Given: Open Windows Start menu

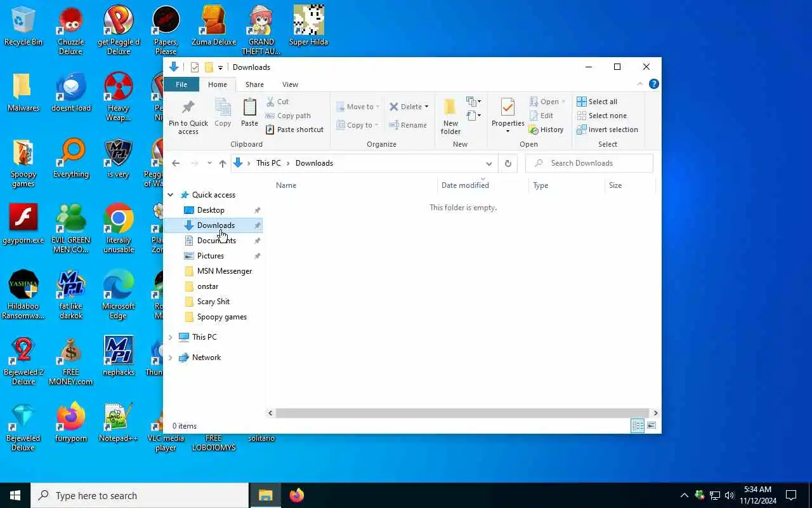Looking at the screenshot, I should 15,495.
